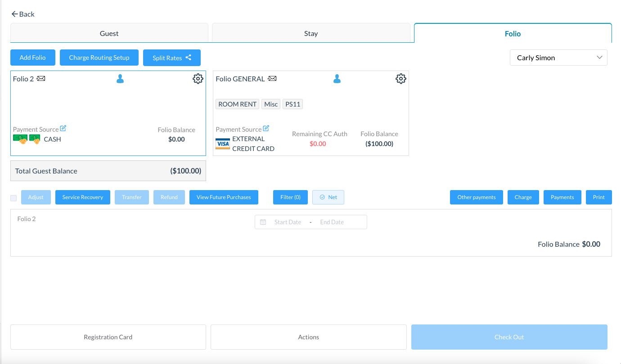Tick the select-all checkbox beside Adjust

(13, 198)
